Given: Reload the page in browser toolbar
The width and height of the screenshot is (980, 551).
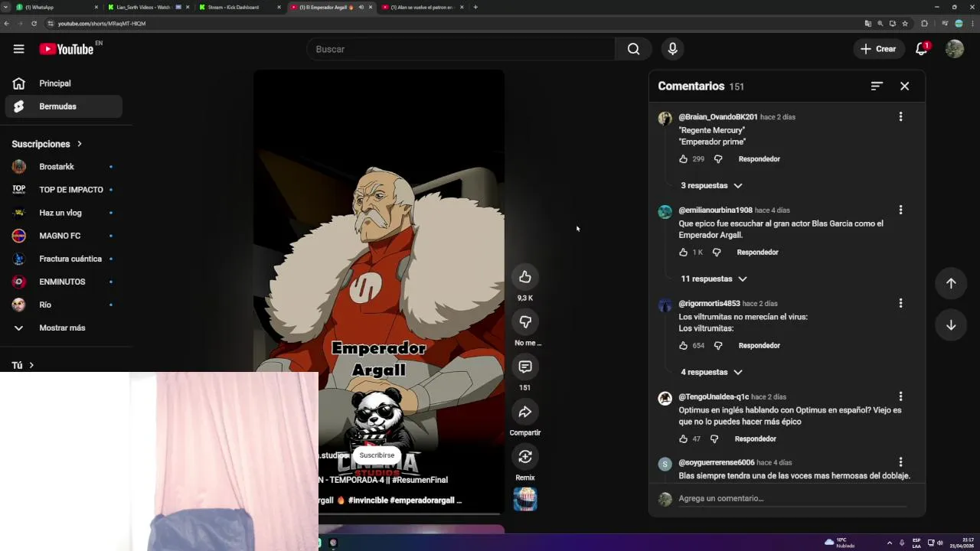Looking at the screenshot, I should (x=34, y=24).
